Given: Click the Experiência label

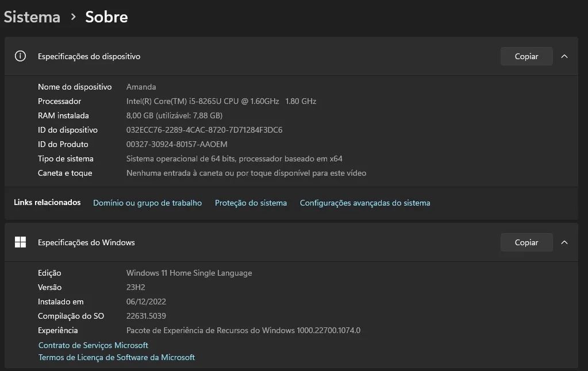Looking at the screenshot, I should pyautogui.click(x=57, y=330).
